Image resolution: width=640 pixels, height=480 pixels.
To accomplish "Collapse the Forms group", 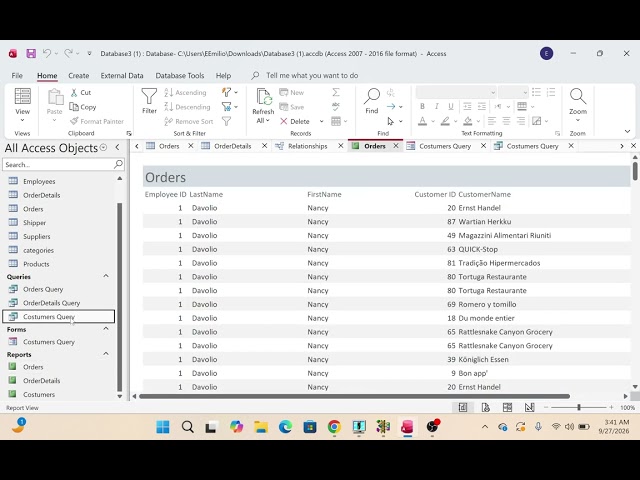I will (106, 329).
